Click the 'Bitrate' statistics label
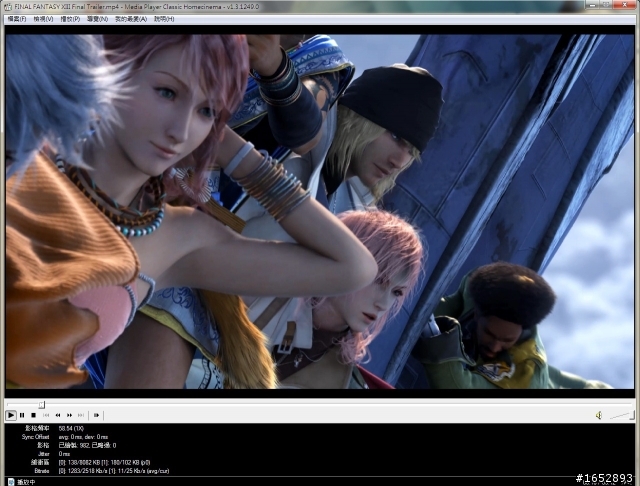The image size is (640, 486). pos(42,471)
